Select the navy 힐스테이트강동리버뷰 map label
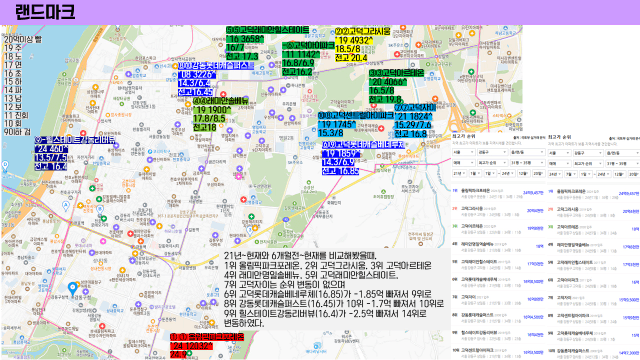 point(75,153)
